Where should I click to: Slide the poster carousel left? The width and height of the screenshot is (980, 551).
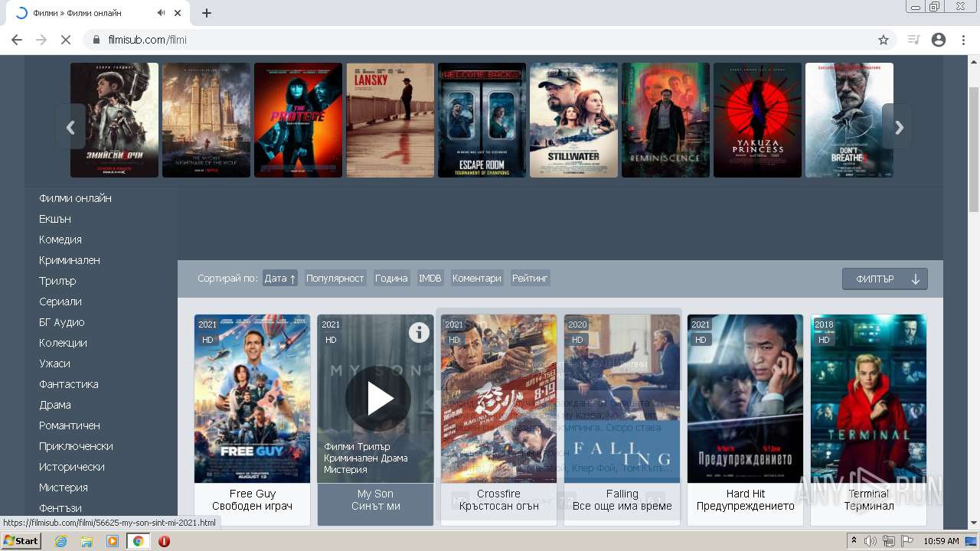pyautogui.click(x=70, y=126)
